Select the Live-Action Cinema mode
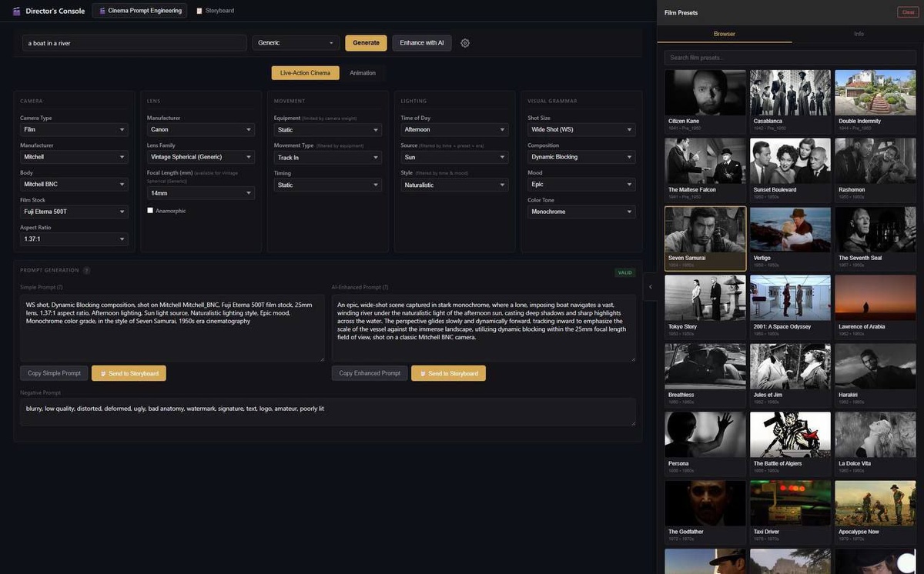This screenshot has height=574, width=924. [x=305, y=73]
